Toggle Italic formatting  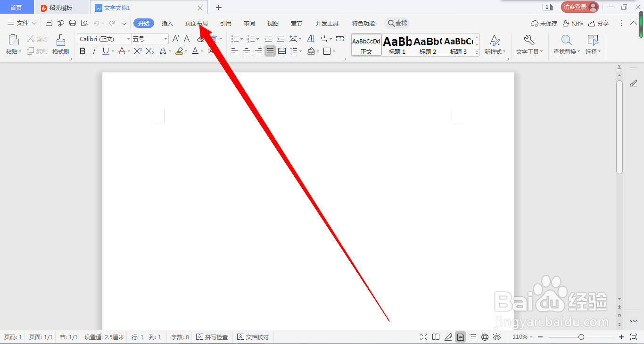(94, 51)
